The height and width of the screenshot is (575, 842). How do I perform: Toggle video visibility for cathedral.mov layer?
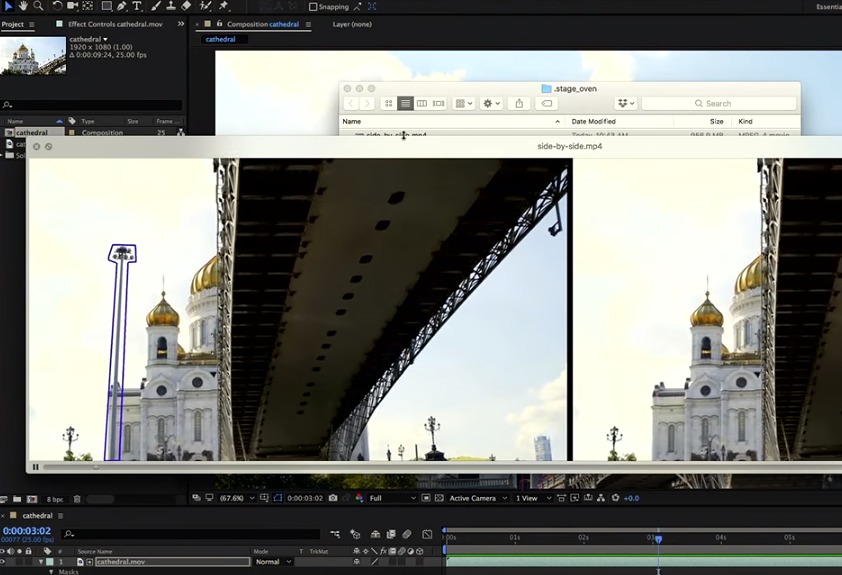(x=4, y=562)
